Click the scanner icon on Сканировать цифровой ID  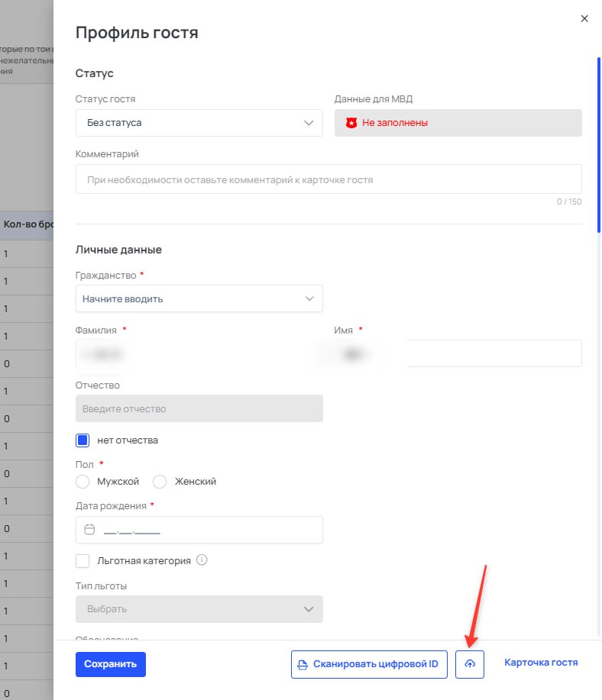(x=303, y=665)
